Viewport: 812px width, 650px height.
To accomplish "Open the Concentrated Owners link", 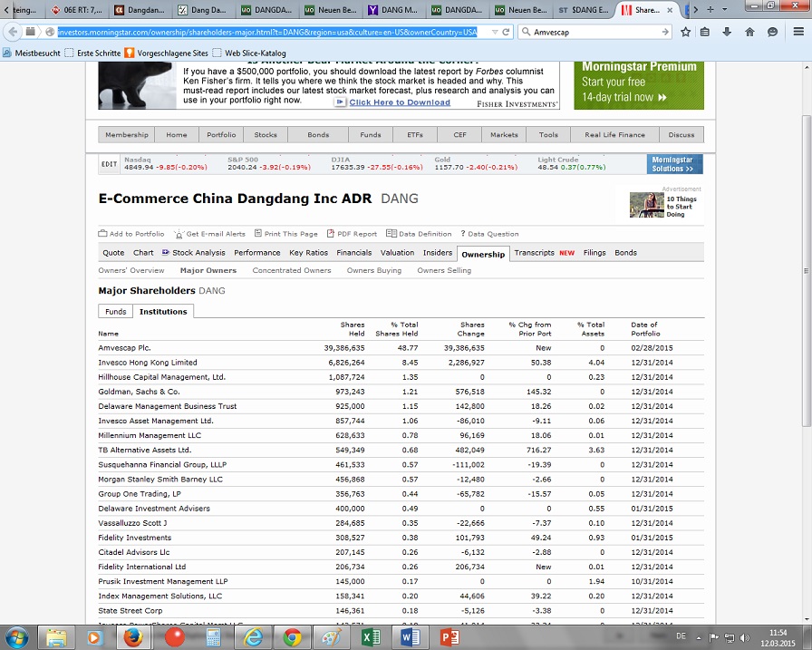I will pos(292,270).
